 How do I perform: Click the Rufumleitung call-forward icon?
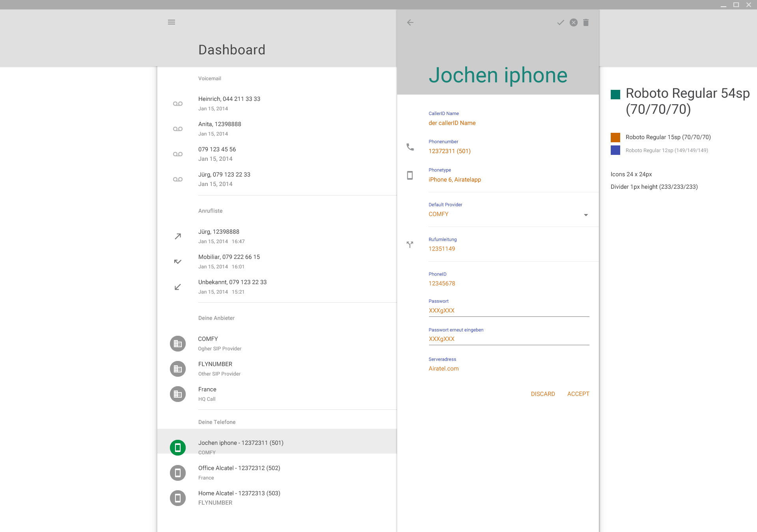(x=410, y=244)
